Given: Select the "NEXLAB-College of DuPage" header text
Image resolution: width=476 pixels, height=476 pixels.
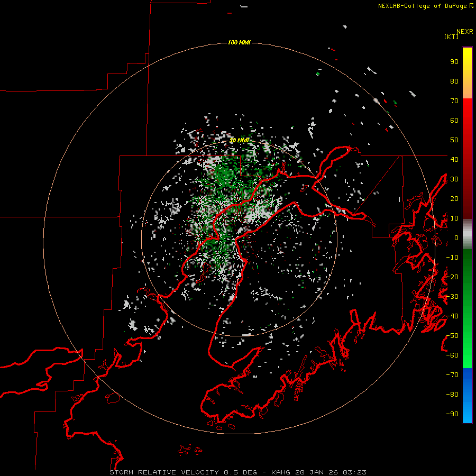Looking at the screenshot, I should pos(423,6).
